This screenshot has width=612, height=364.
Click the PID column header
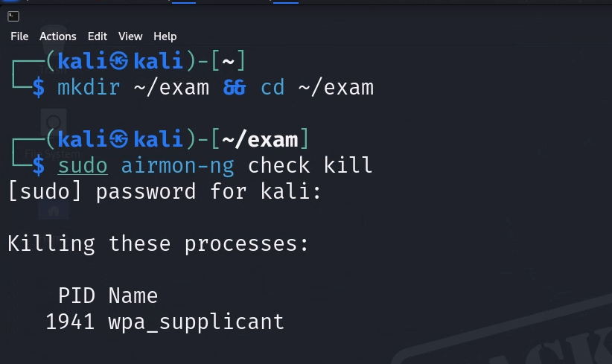coord(77,296)
